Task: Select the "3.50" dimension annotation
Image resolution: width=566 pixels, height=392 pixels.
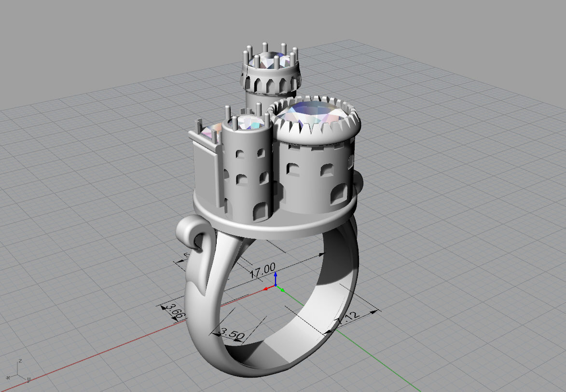Action: [x=232, y=334]
